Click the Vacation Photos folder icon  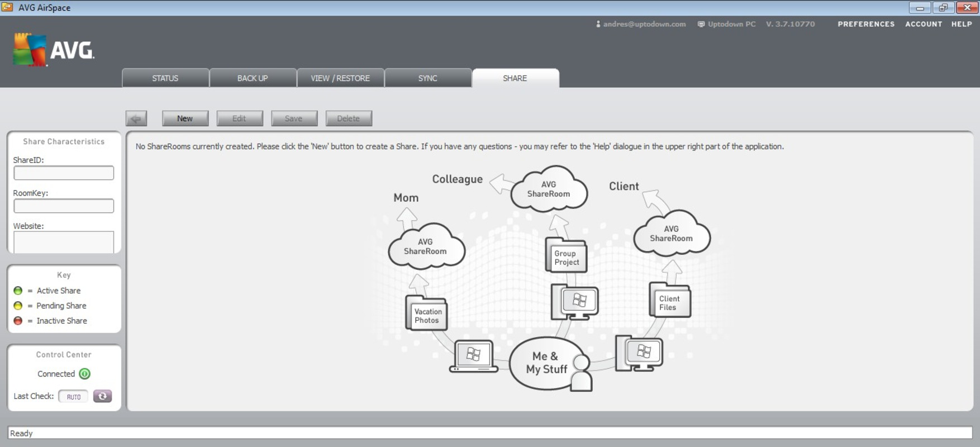(x=426, y=313)
